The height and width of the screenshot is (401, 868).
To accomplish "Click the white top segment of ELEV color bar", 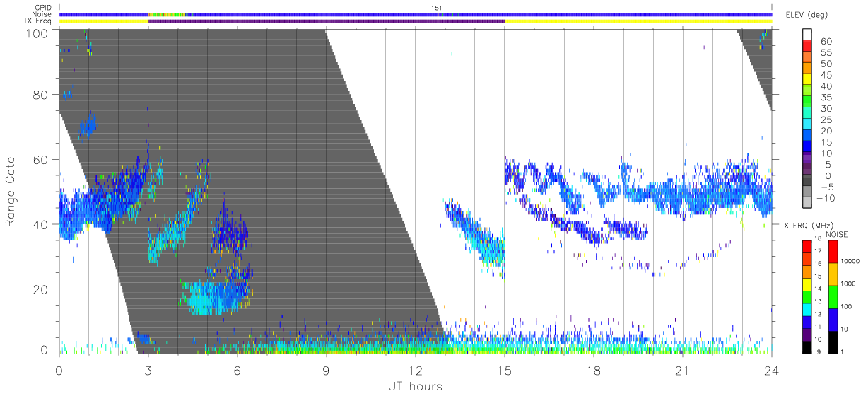I will coord(809,35).
